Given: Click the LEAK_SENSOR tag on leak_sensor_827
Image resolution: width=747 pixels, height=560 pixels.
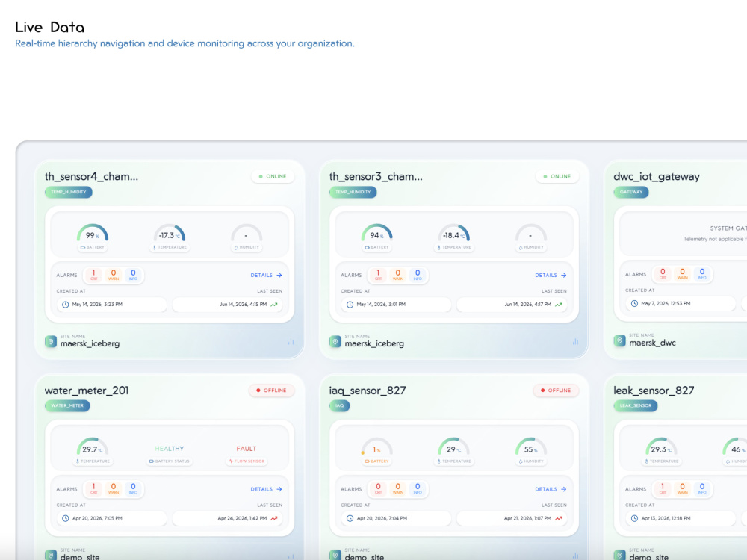Looking at the screenshot, I should [636, 406].
